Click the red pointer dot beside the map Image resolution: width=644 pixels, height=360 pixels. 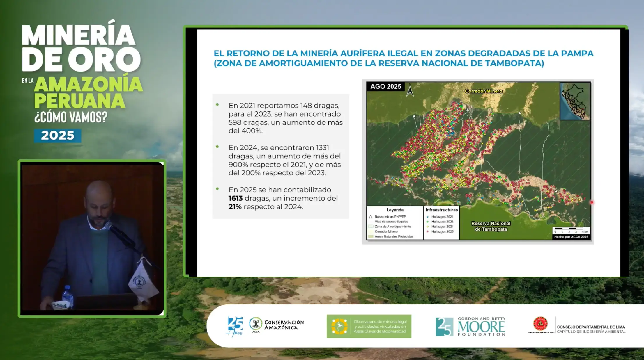592,202
